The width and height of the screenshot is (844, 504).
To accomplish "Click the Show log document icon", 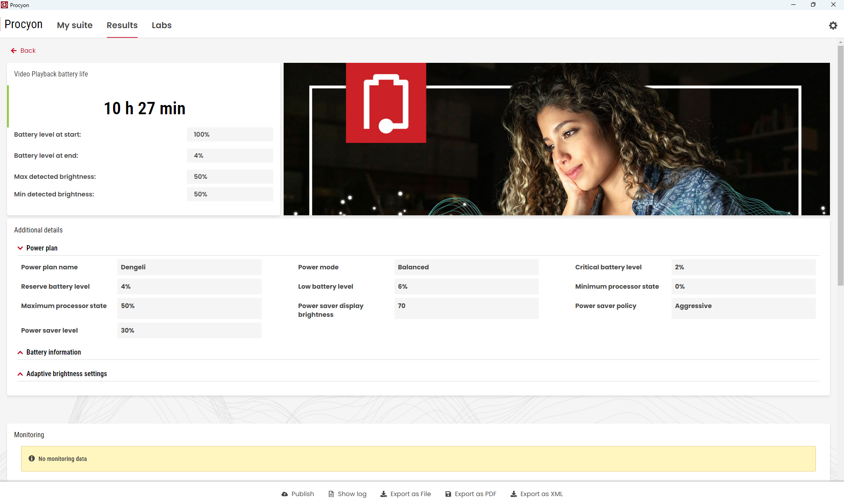I will click(x=331, y=494).
